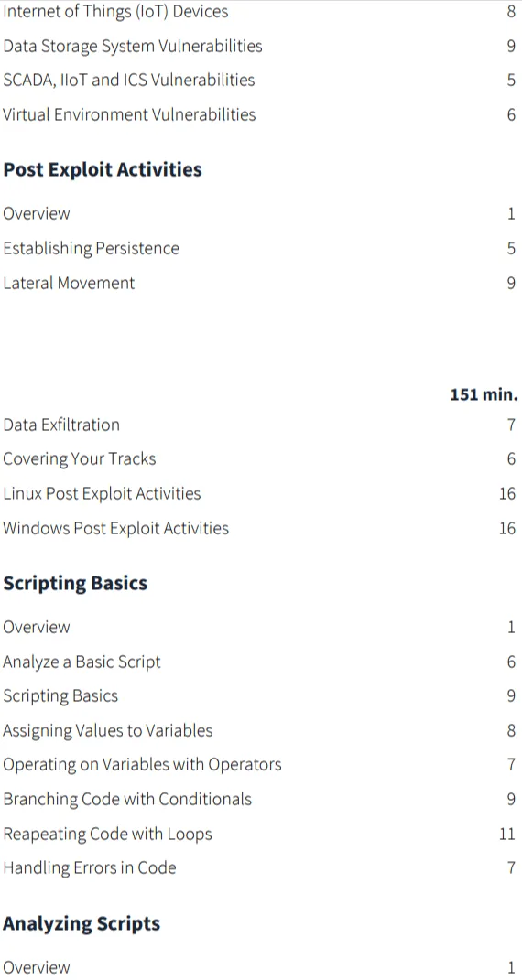Click the 151 min. duration label
Image resolution: width=522 pixels, height=980 pixels.
point(484,395)
